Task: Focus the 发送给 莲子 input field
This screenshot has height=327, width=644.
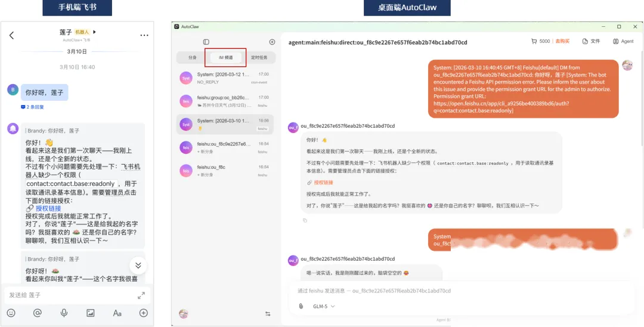Action: pos(77,295)
